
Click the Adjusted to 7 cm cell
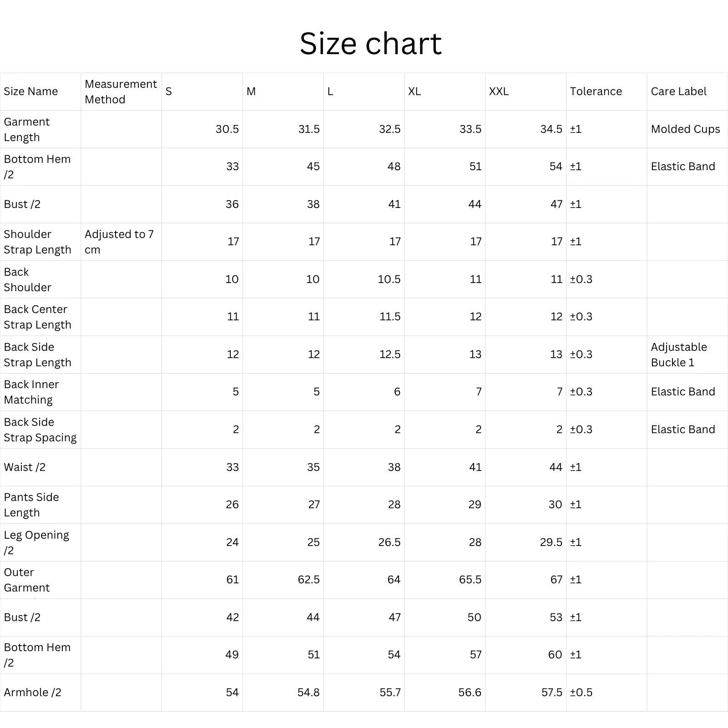point(119,242)
